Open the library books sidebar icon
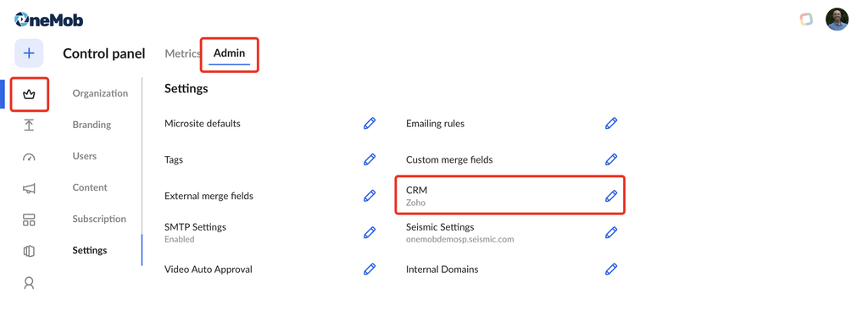This screenshot has height=317, width=868. click(29, 251)
